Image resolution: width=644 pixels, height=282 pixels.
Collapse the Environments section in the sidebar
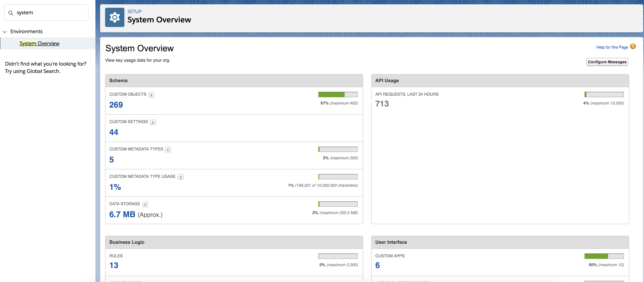[5, 32]
